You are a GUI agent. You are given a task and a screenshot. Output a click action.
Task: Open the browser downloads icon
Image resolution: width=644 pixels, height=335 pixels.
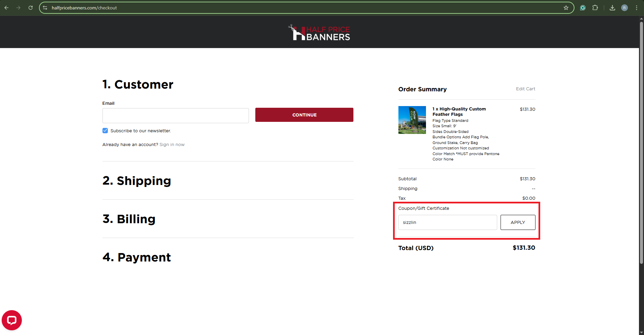pos(612,8)
